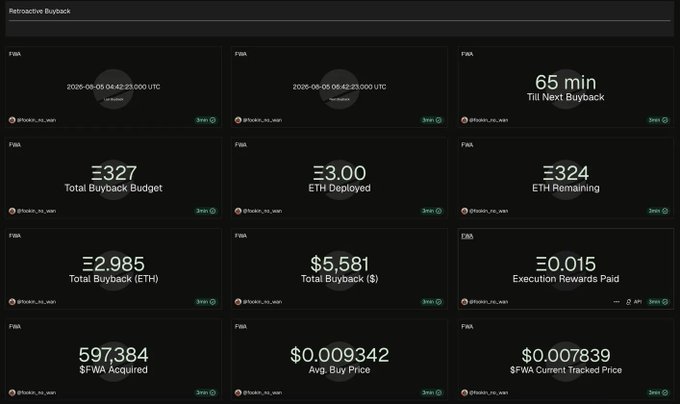Image resolution: width=680 pixels, height=404 pixels.
Task: Click the avatar on the $FWA Acquired card
Action: [x=12, y=393]
